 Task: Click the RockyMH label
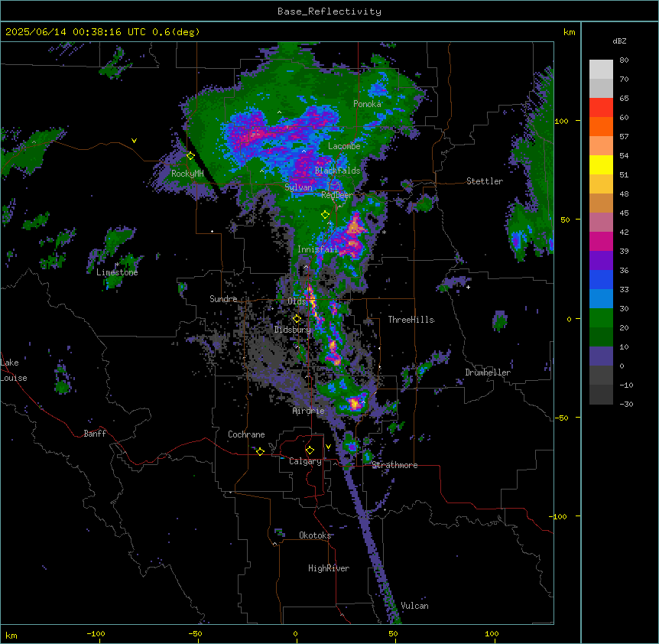coord(187,174)
